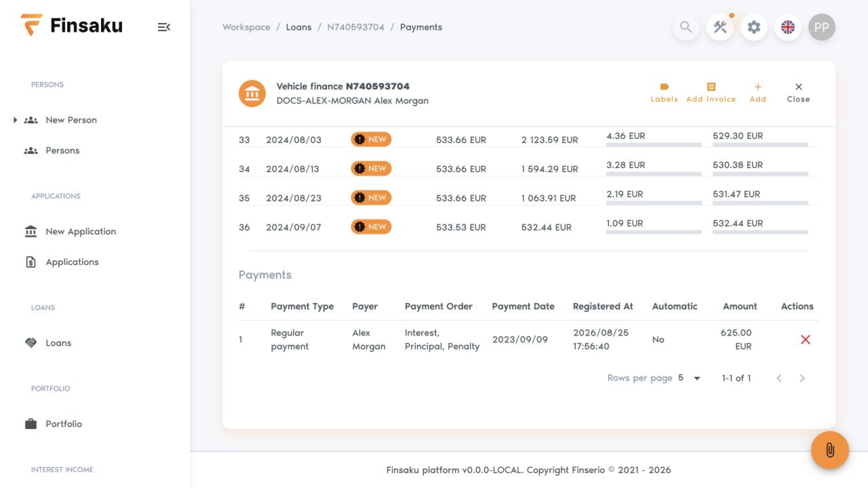Click NEW status badge on row 36
Viewport: 868px width, 488px height.
[x=371, y=227]
